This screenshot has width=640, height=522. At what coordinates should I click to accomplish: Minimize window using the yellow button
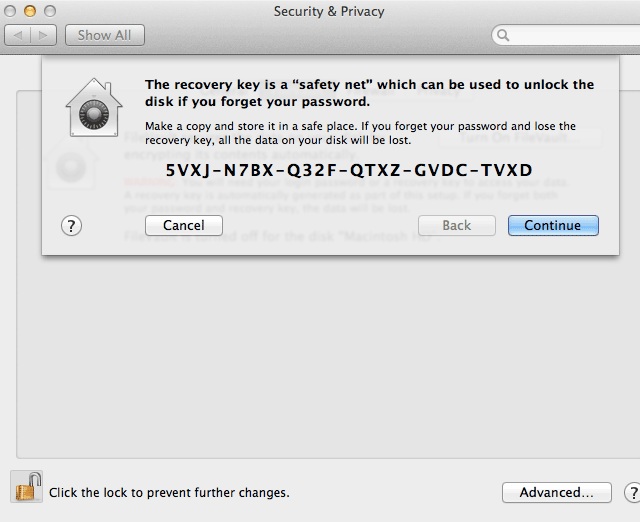click(30, 11)
